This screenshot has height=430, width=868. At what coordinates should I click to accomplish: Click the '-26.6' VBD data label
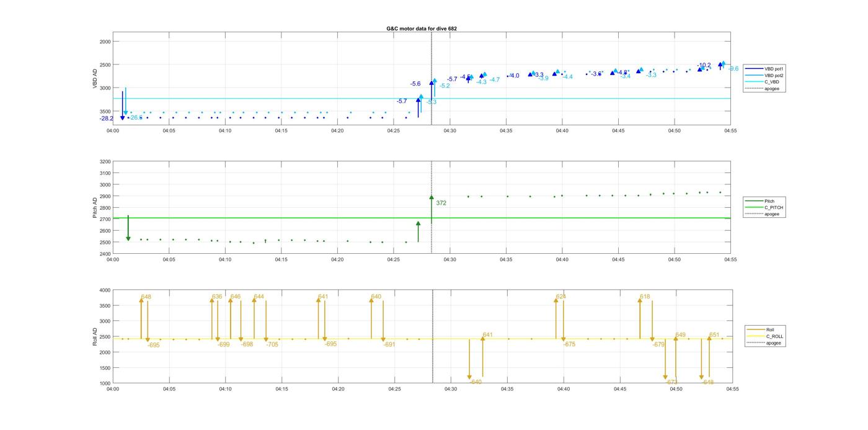(135, 117)
